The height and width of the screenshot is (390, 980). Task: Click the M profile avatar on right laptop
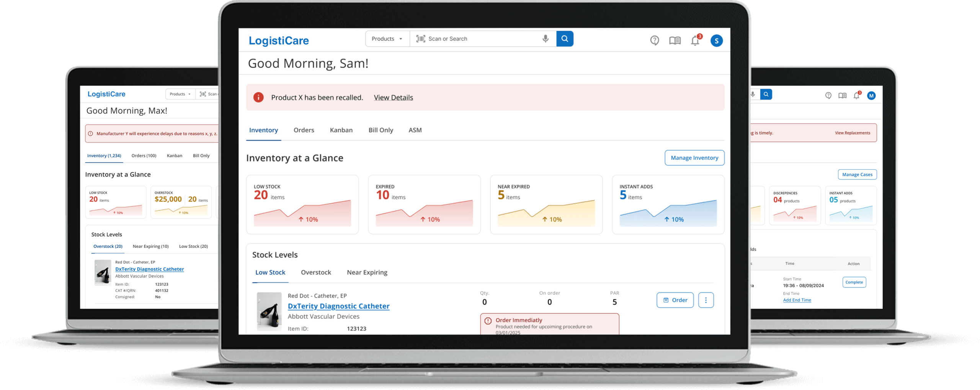tap(871, 96)
